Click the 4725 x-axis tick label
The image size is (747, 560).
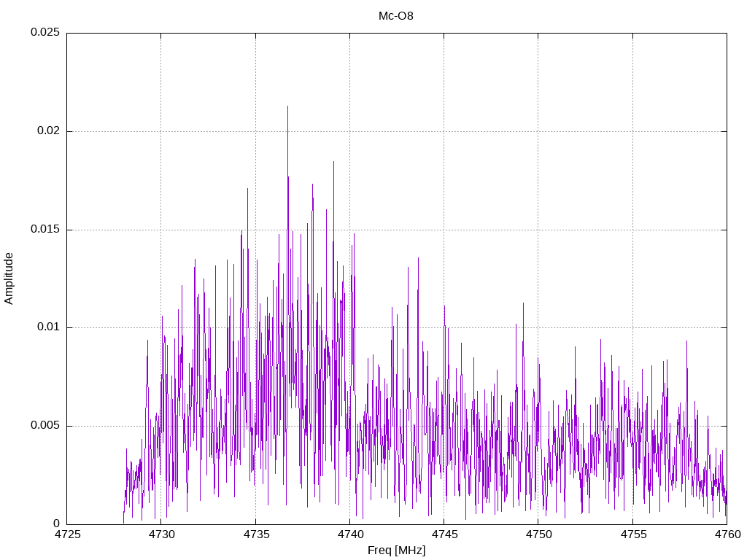[x=67, y=534]
